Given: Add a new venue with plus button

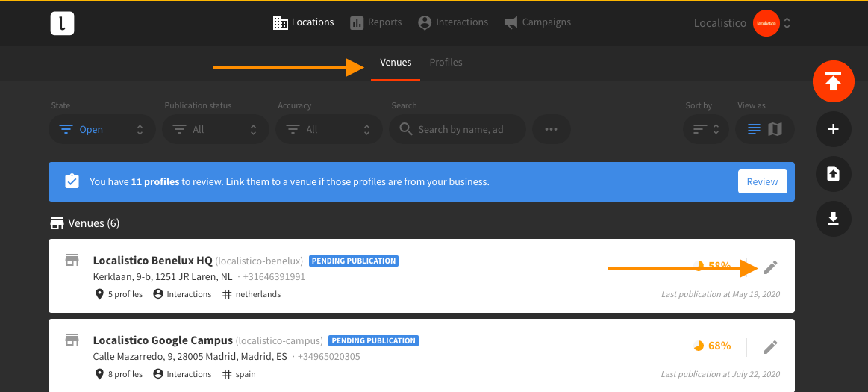Looking at the screenshot, I should coord(833,130).
